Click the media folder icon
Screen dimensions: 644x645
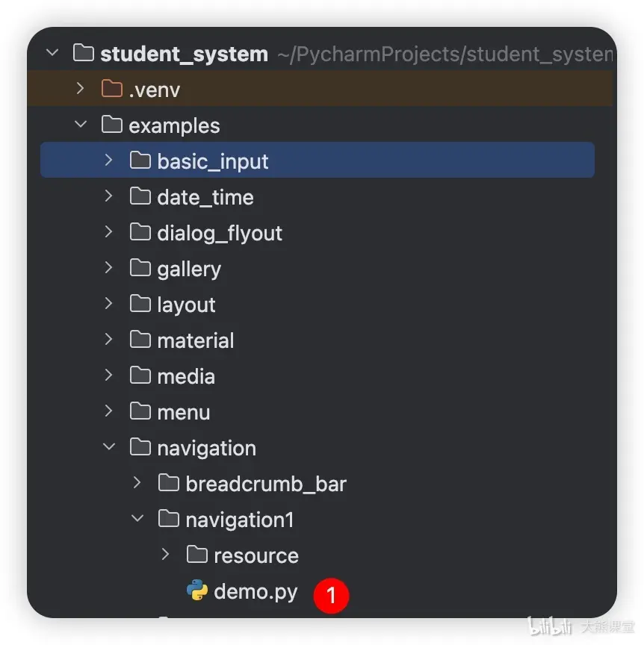(140, 376)
